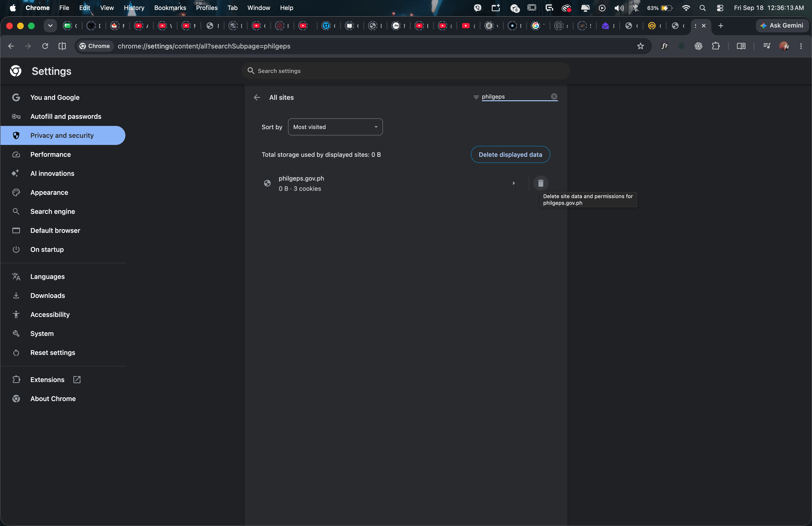Open Chrome three-dot menu

[x=801, y=46]
